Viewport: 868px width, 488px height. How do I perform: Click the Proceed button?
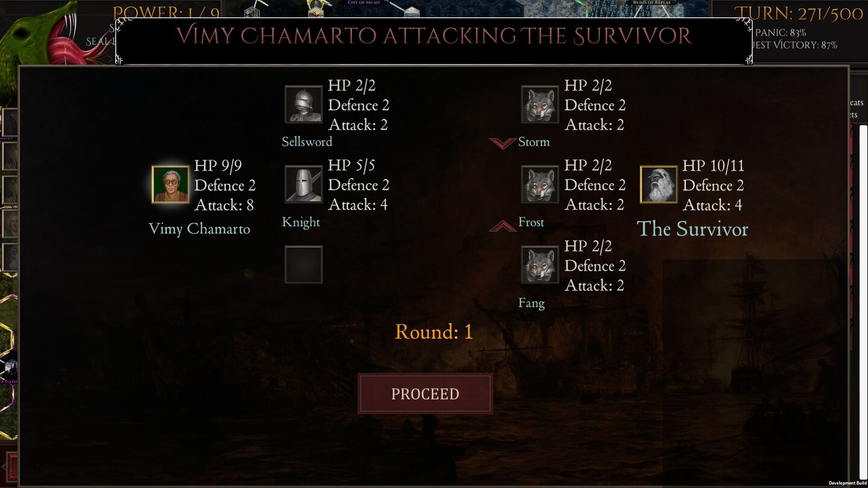[425, 393]
